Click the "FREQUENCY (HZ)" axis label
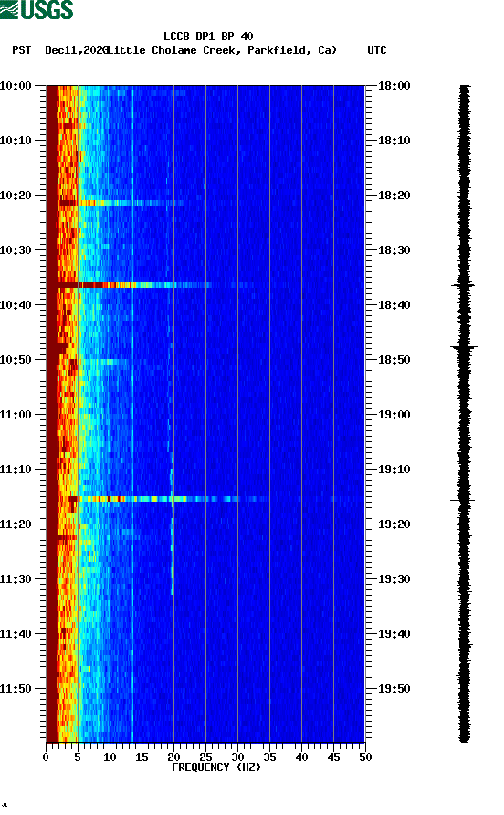This screenshot has width=504, height=815. coord(216,767)
